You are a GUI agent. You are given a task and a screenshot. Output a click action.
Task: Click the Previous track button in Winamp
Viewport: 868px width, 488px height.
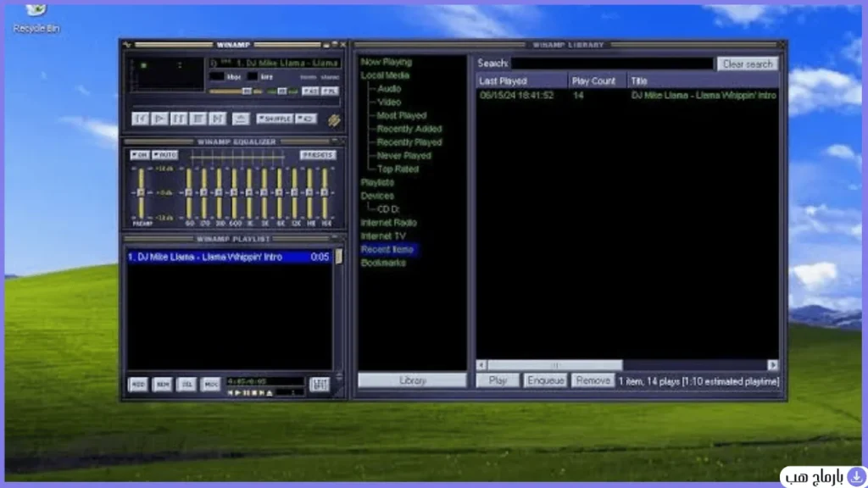(x=140, y=119)
